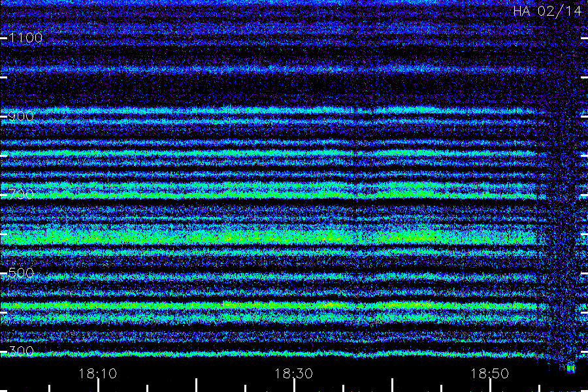Click the 18:30 time axis label
The image size is (588, 392).
(293, 374)
